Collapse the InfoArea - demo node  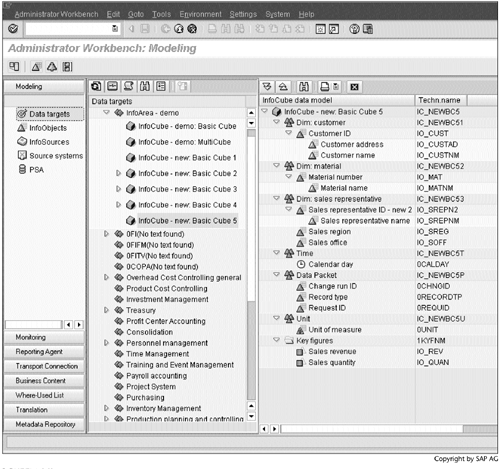[x=106, y=113]
